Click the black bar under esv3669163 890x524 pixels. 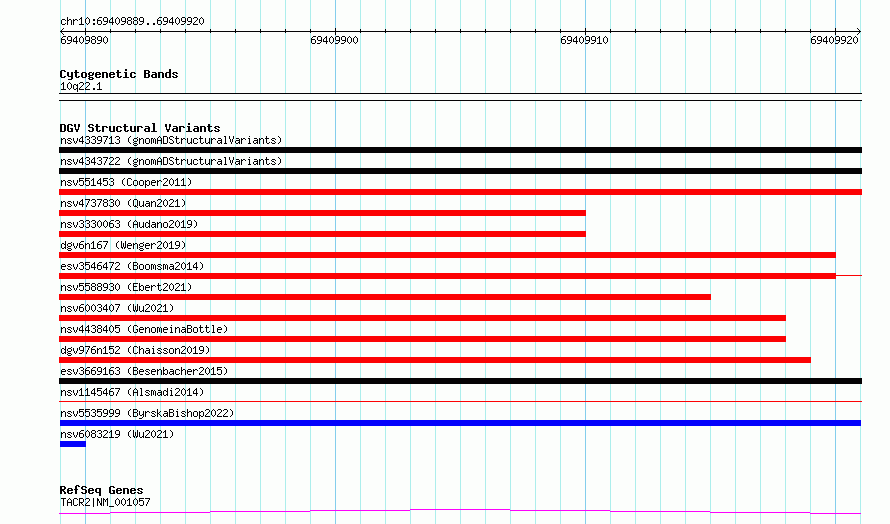460,381
